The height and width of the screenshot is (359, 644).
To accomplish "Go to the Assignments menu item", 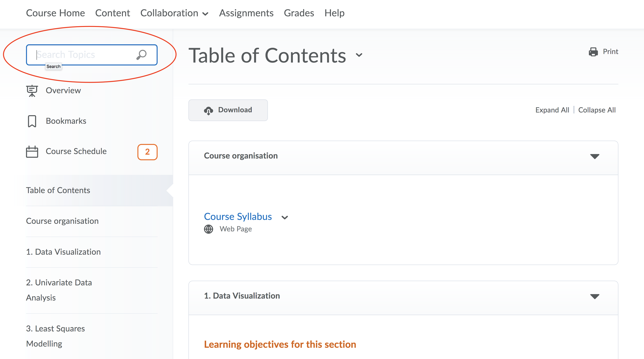I will click(246, 13).
